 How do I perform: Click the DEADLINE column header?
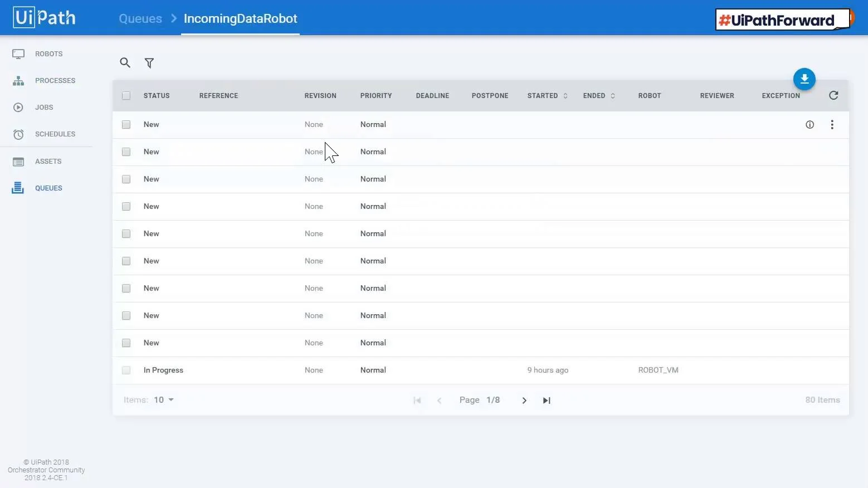432,96
